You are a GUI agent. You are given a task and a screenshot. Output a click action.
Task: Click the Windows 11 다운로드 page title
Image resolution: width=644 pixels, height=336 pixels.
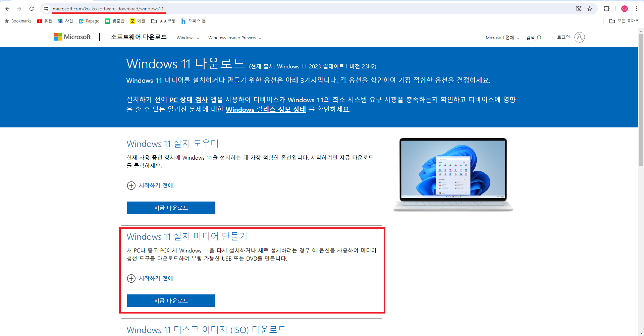tap(185, 64)
